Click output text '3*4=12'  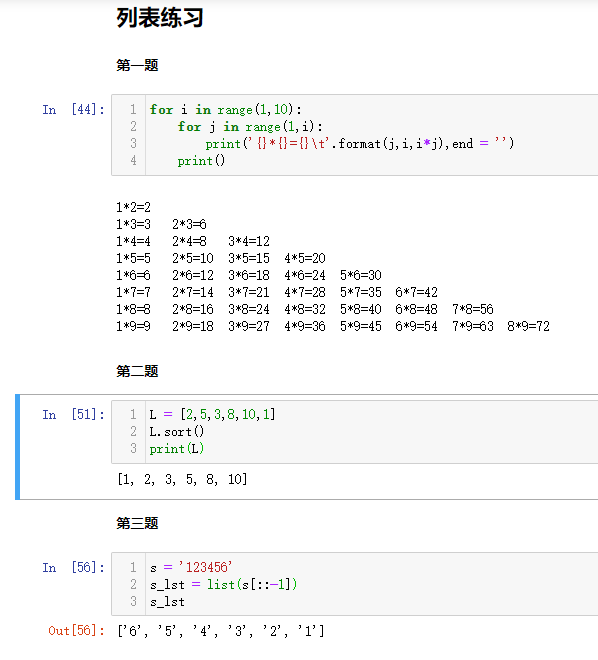pos(249,241)
